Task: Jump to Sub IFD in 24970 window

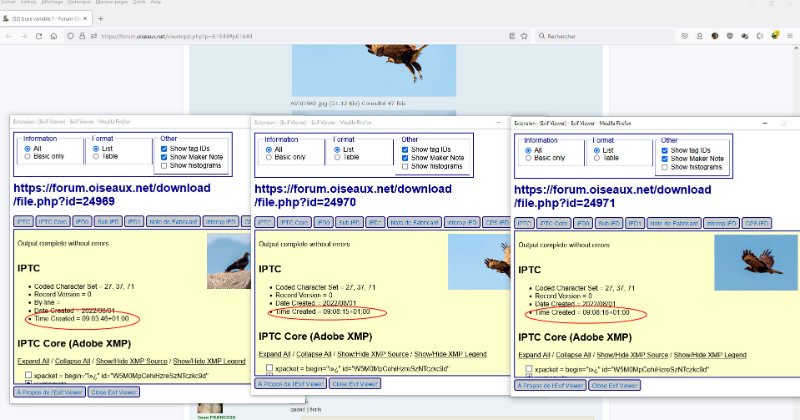Action: (x=349, y=223)
